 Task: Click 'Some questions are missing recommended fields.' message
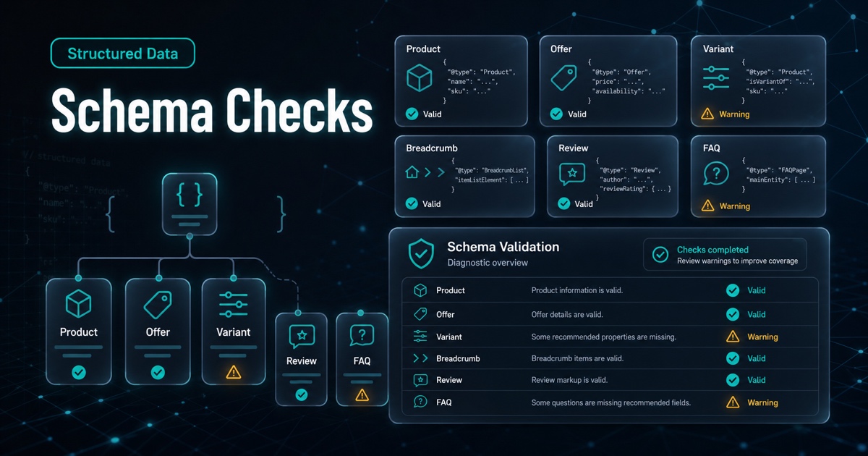tap(611, 402)
